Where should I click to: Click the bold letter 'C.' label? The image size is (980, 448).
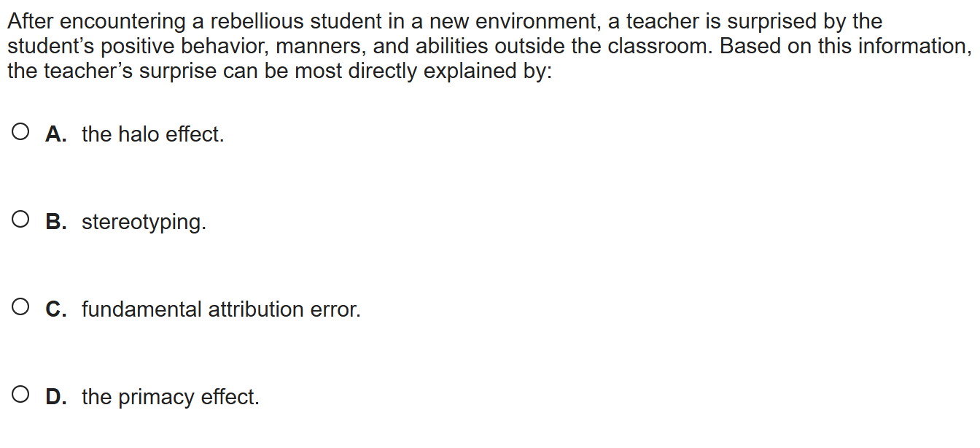[56, 309]
